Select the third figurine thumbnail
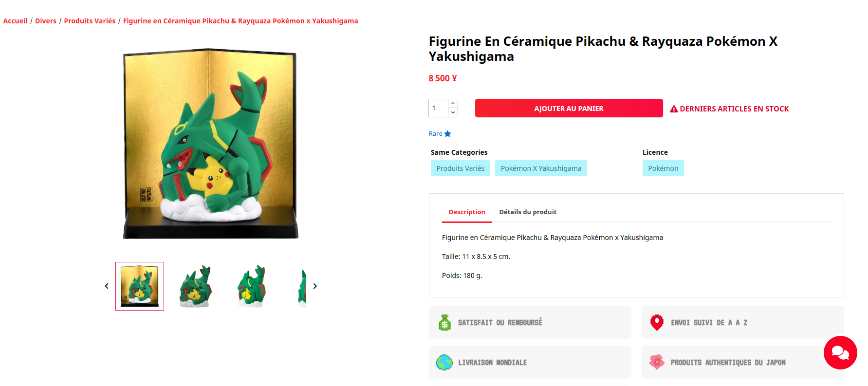The height and width of the screenshot is (386, 868). click(252, 286)
